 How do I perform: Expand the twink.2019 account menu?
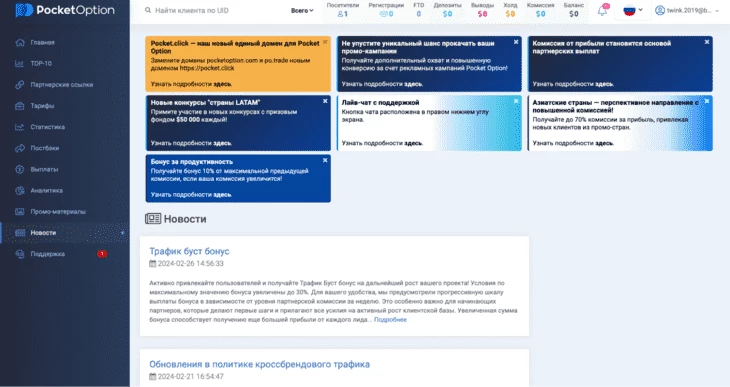coord(687,10)
